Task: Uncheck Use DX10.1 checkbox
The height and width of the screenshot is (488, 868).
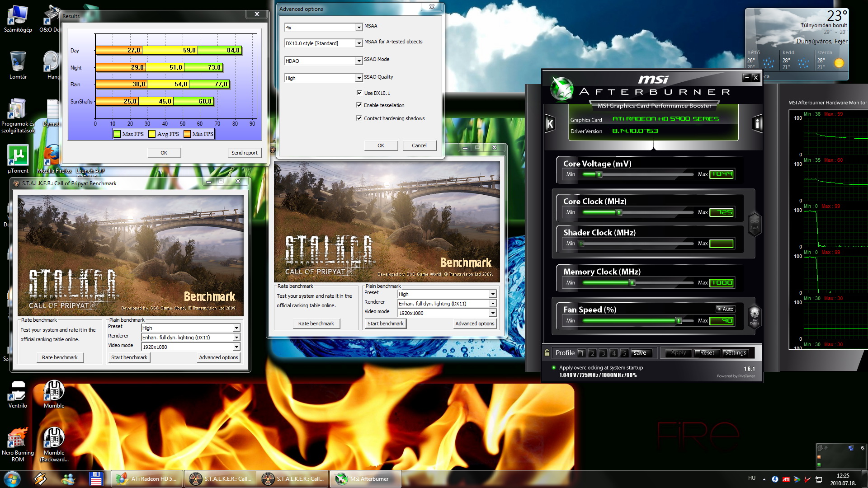Action: point(359,93)
